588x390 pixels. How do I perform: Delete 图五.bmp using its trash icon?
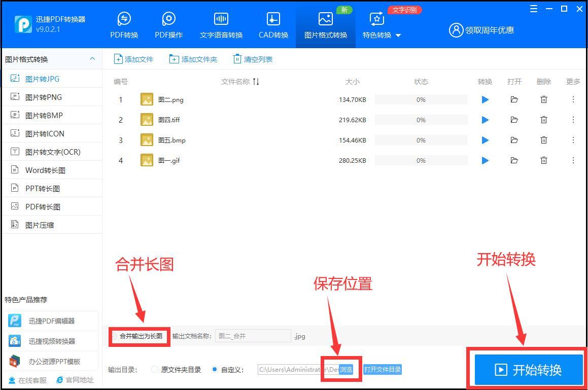(x=543, y=140)
